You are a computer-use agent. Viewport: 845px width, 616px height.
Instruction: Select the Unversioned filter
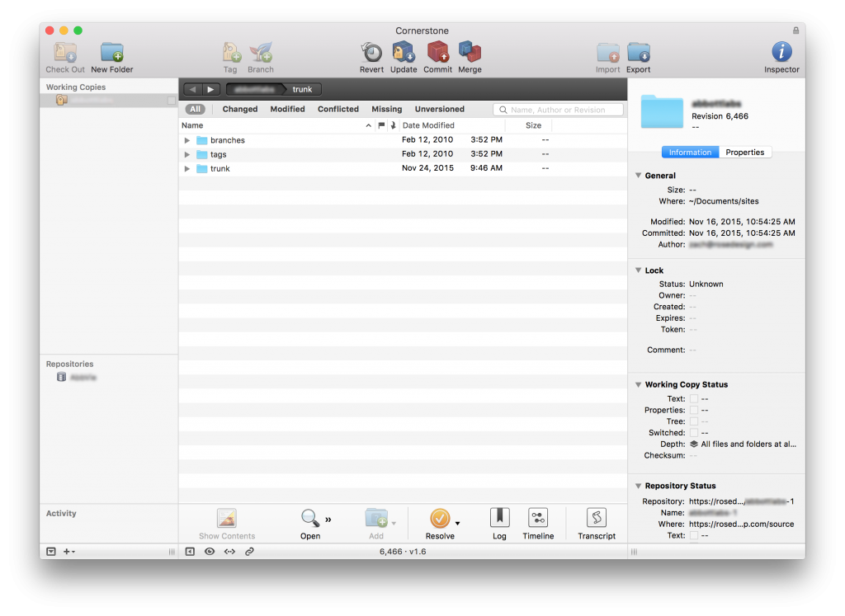point(439,110)
